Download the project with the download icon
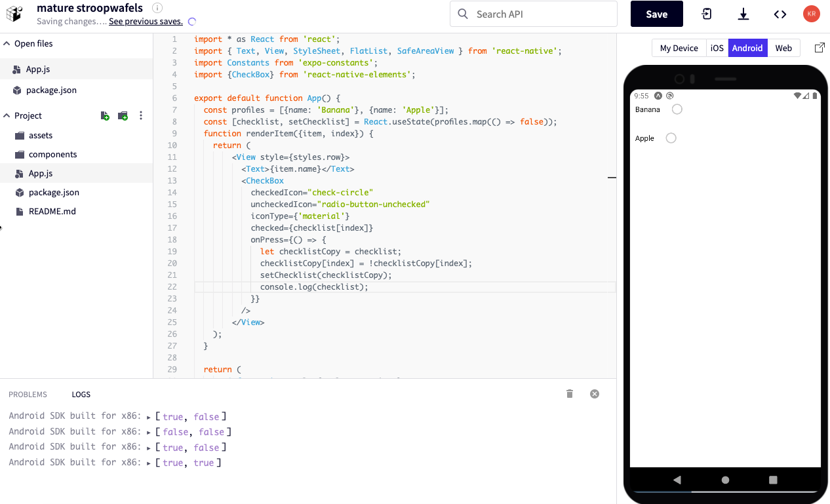830x504 pixels. 743,14
